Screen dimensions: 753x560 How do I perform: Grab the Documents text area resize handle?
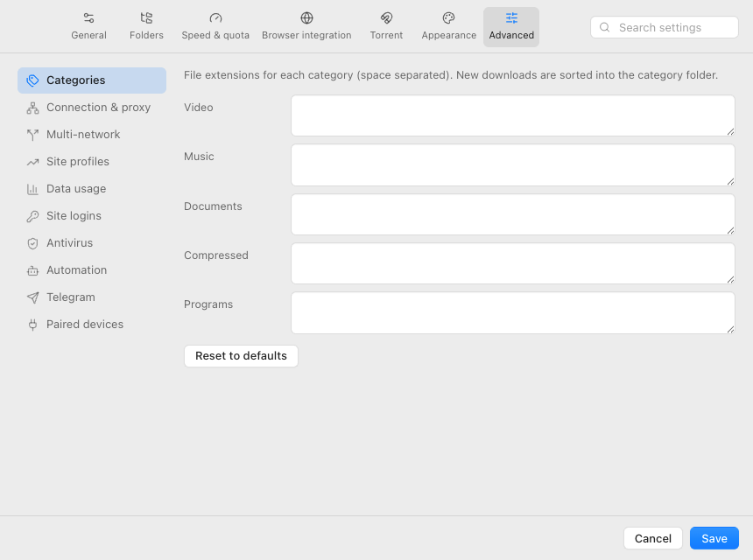point(730,230)
